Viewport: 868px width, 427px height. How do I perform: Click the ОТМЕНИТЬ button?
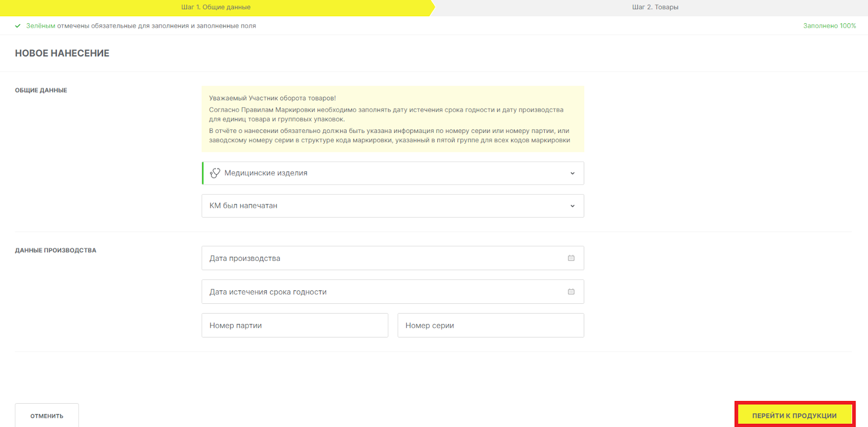[x=47, y=416]
